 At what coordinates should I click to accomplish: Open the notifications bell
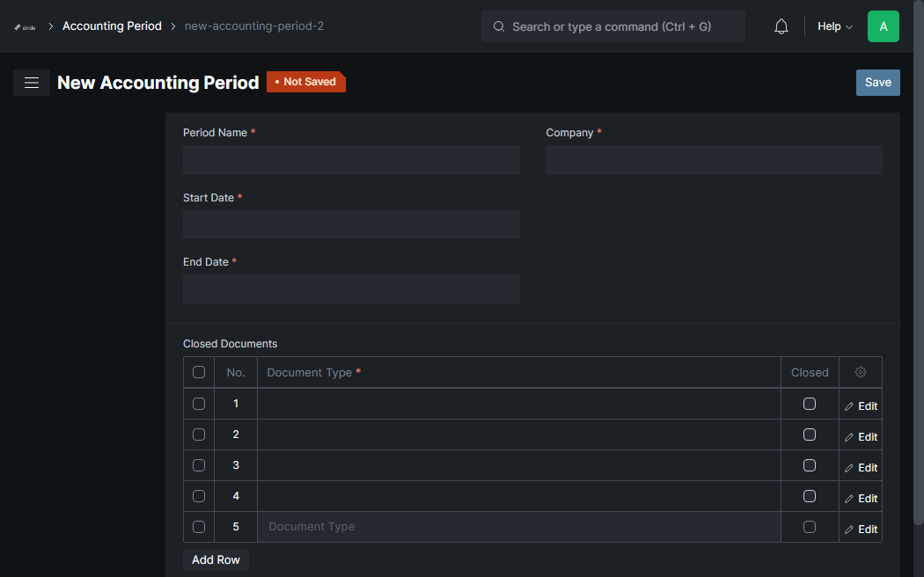tap(781, 26)
